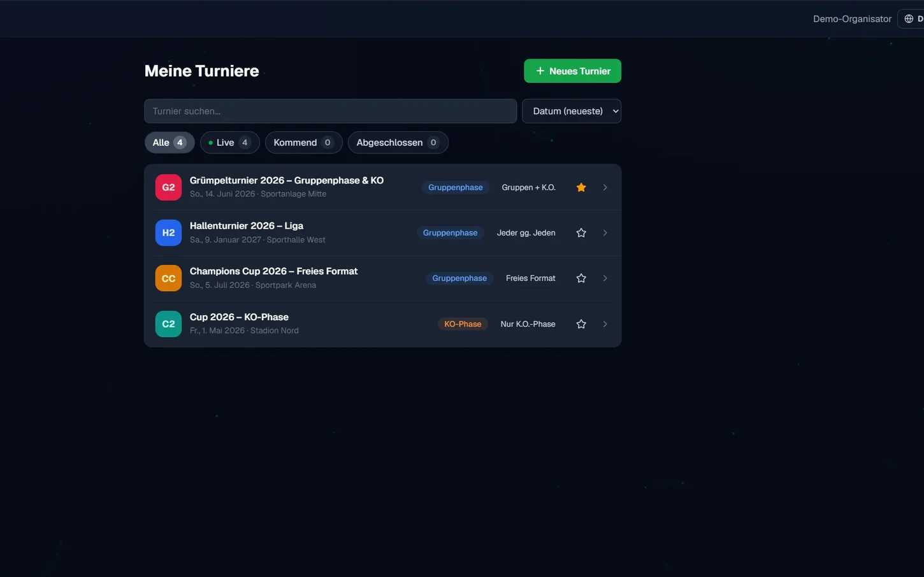Screen dimensions: 924x577
Task: Click the date So., 14. Juni 2026 · Sportanlage Mitte
Action: pyautogui.click(x=258, y=194)
